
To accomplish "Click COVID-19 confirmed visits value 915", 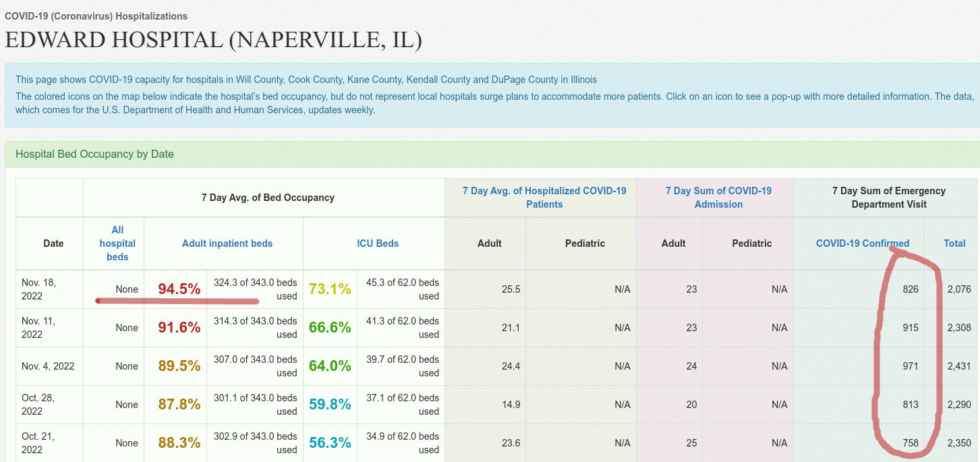I will pyautogui.click(x=911, y=328).
